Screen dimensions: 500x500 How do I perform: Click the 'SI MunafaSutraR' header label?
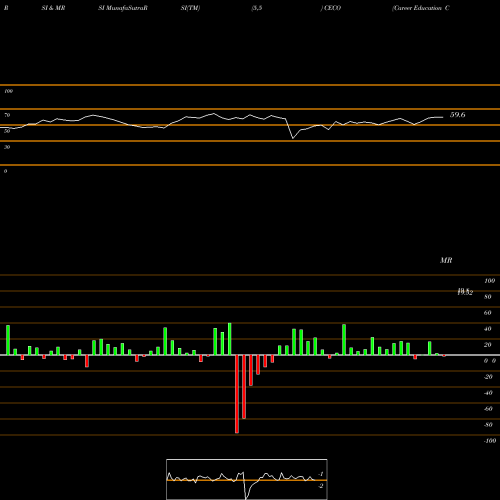pos(123,8)
